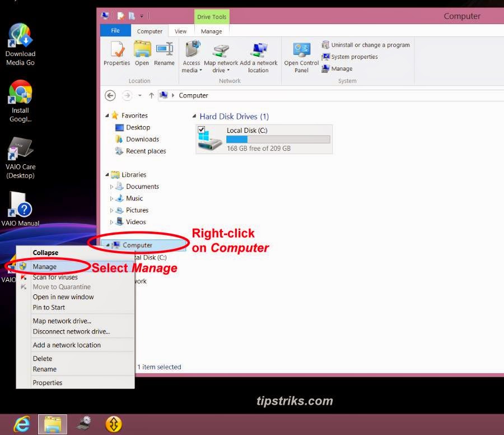This screenshot has width=504, height=435.
Task: Open Install Google Chrome desktop shortcut
Action: 20,101
